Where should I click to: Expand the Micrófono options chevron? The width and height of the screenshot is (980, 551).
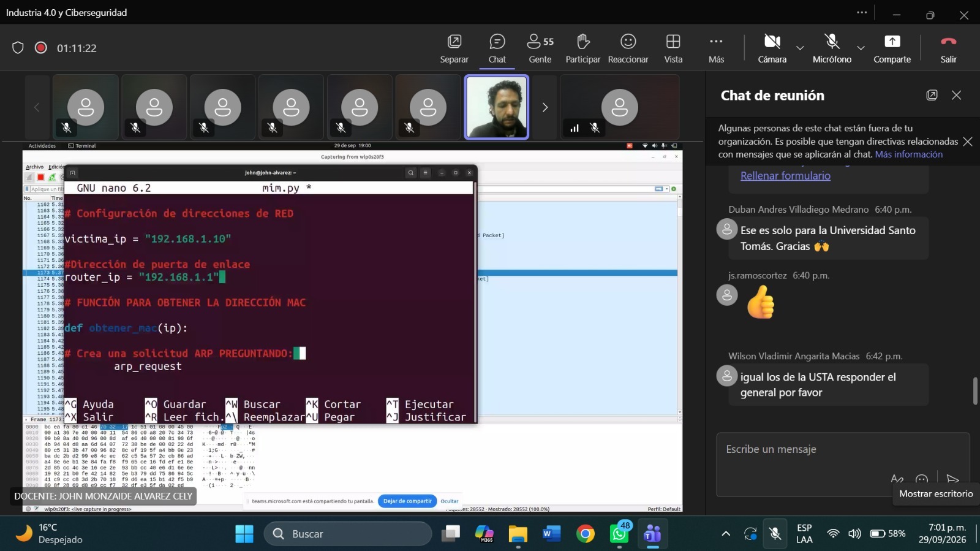point(861,48)
